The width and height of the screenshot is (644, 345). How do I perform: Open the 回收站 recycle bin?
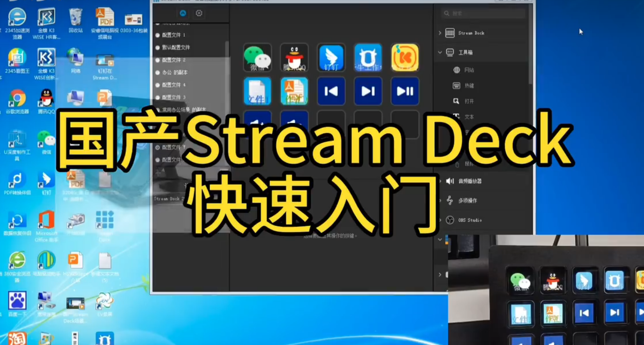[x=75, y=21]
